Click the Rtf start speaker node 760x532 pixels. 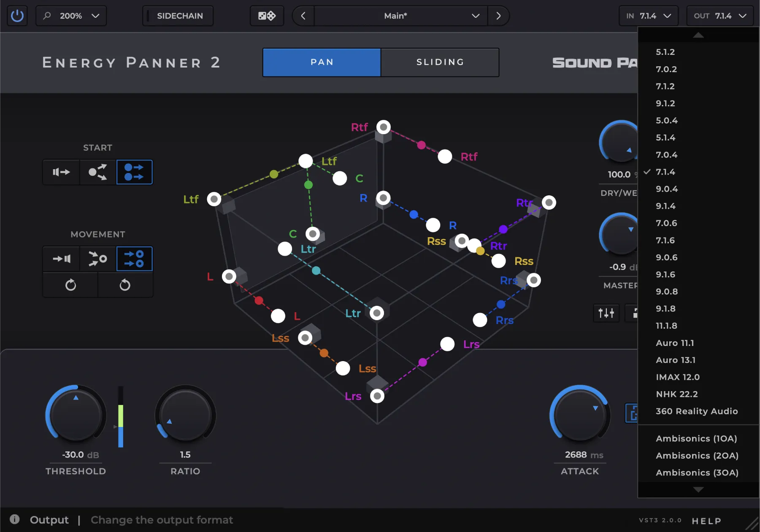click(x=384, y=127)
